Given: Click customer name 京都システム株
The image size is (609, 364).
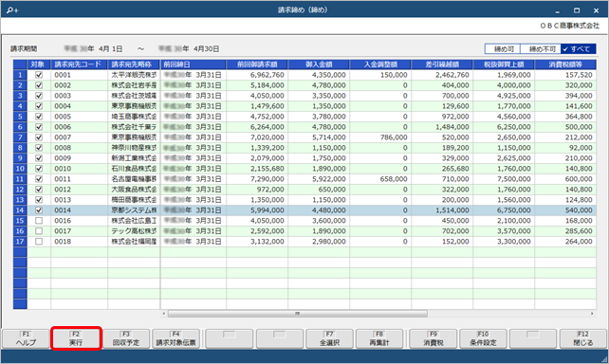Looking at the screenshot, I should pos(134,209).
